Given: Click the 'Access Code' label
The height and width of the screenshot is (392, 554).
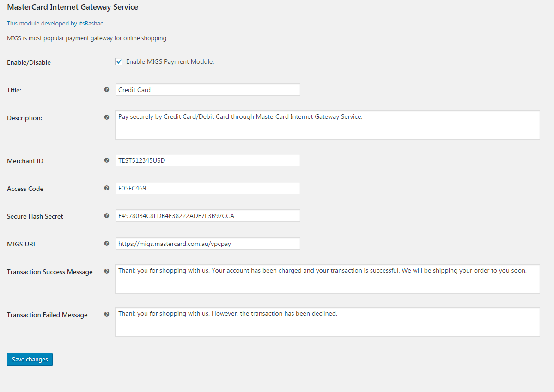Looking at the screenshot, I should [25, 189].
